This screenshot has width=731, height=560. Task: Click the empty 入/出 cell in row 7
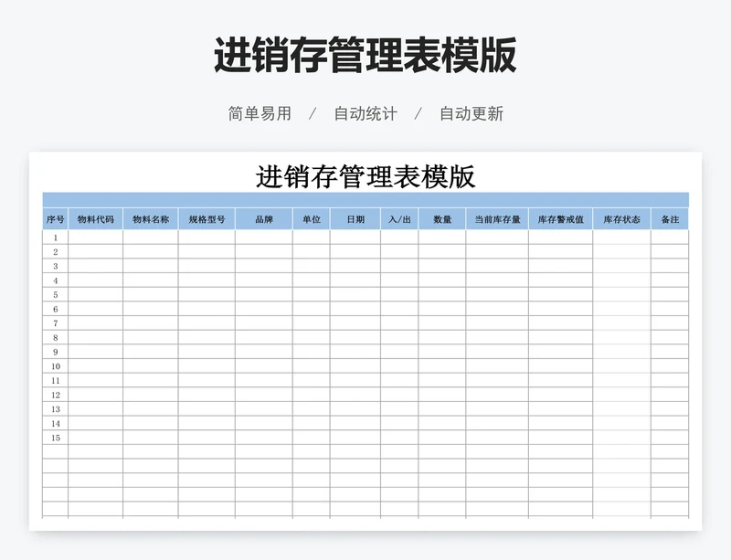[399, 323]
